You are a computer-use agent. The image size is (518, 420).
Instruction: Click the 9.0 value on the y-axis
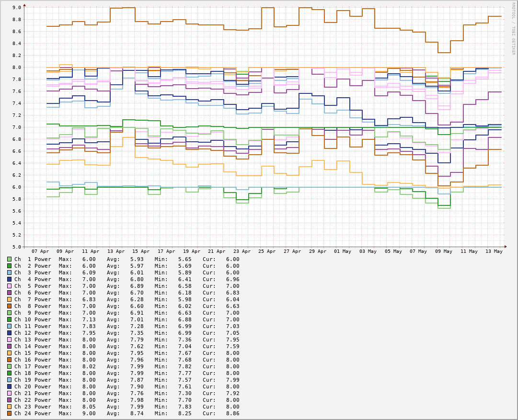pyautogui.click(x=17, y=8)
